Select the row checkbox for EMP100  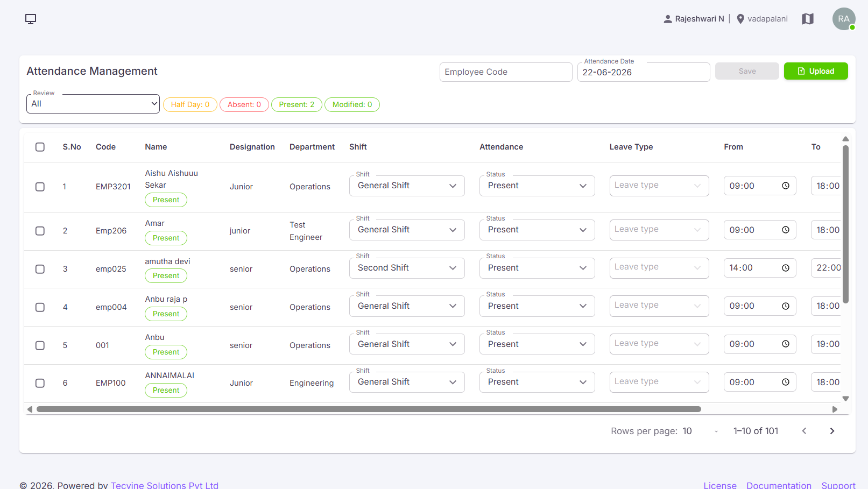(40, 383)
